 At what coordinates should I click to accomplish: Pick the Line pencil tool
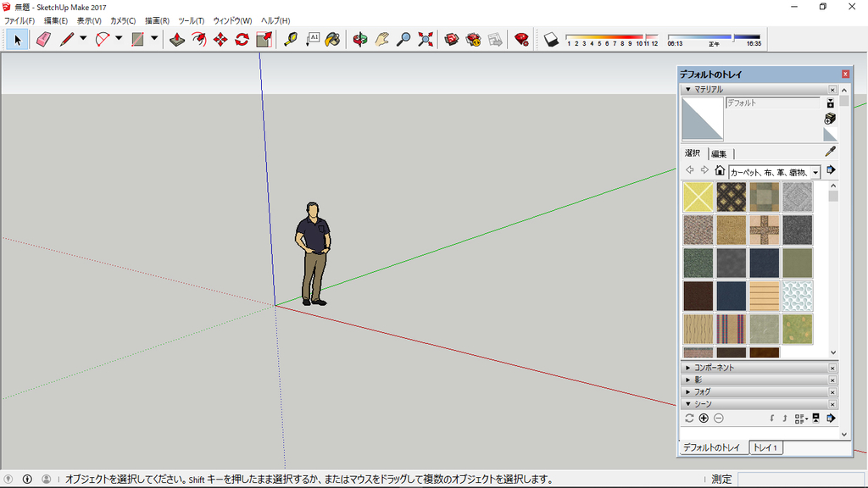point(67,40)
